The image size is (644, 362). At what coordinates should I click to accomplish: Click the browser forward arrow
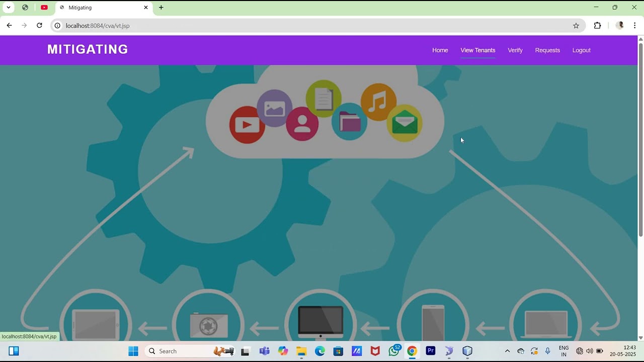[24, 26]
